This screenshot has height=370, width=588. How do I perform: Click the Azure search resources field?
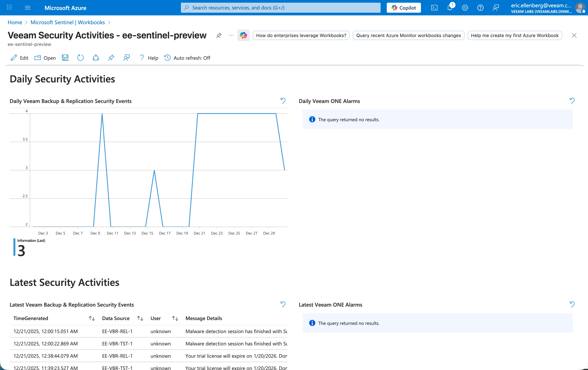click(281, 8)
